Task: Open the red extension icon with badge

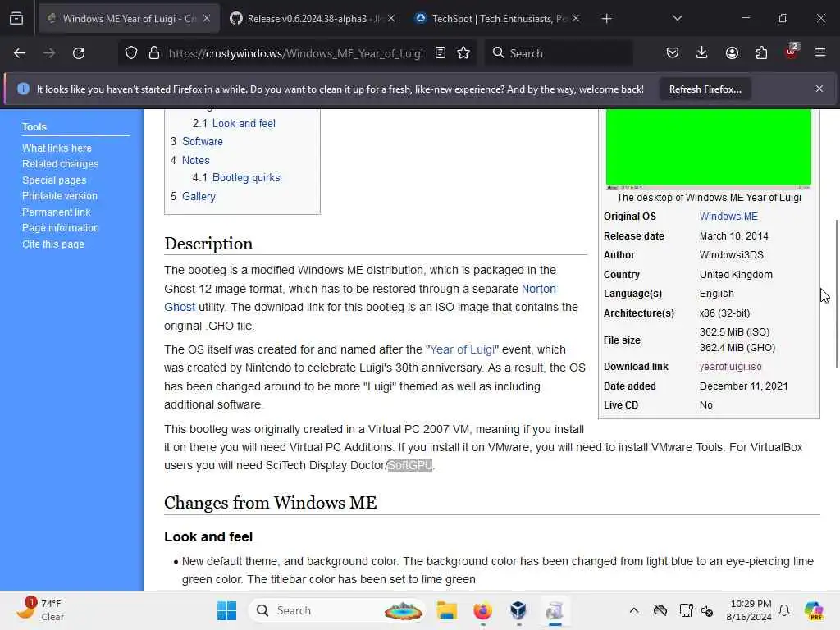Action: coord(792,52)
